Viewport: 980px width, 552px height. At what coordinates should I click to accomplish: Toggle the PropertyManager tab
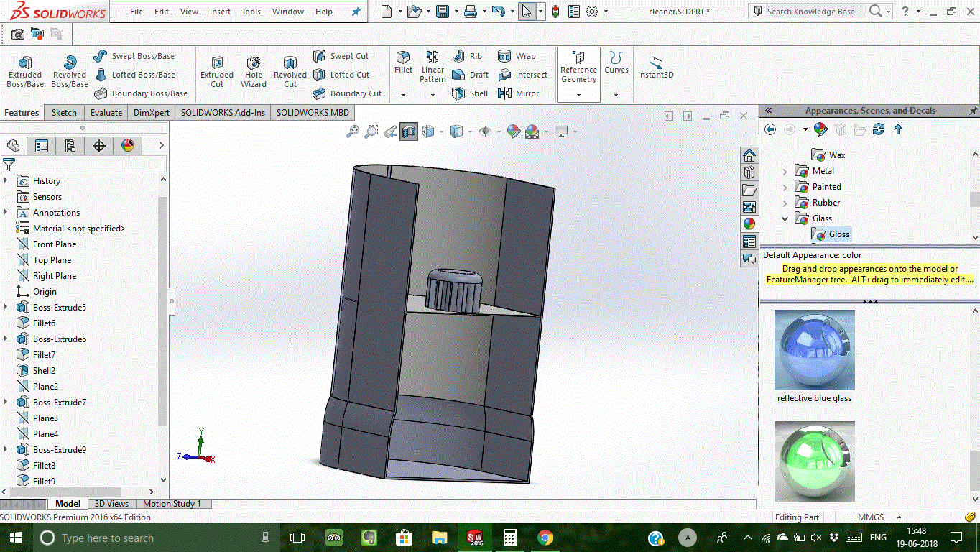42,146
